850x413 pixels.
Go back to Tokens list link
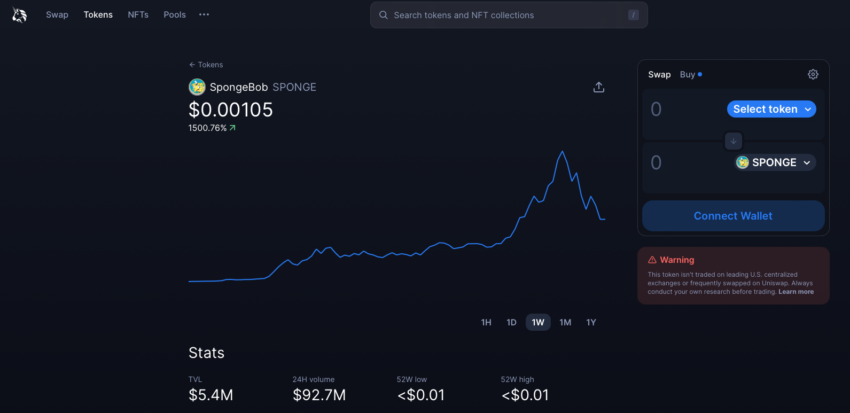(205, 64)
